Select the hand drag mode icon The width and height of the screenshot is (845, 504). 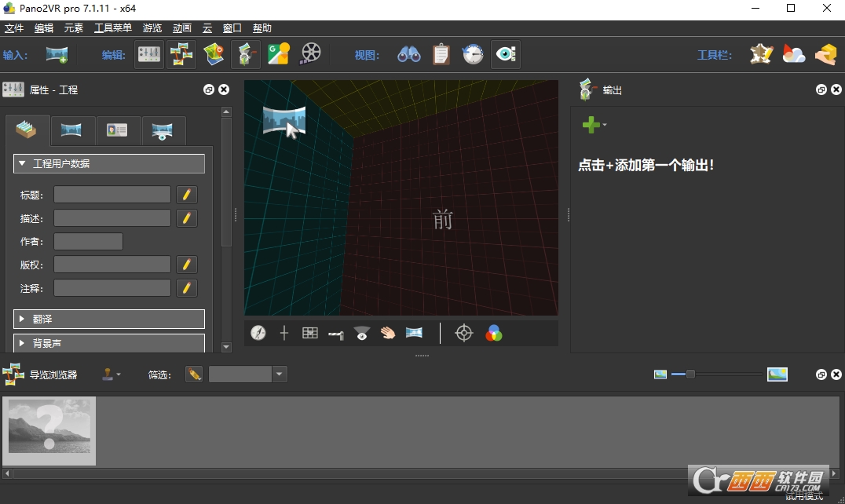tap(387, 334)
